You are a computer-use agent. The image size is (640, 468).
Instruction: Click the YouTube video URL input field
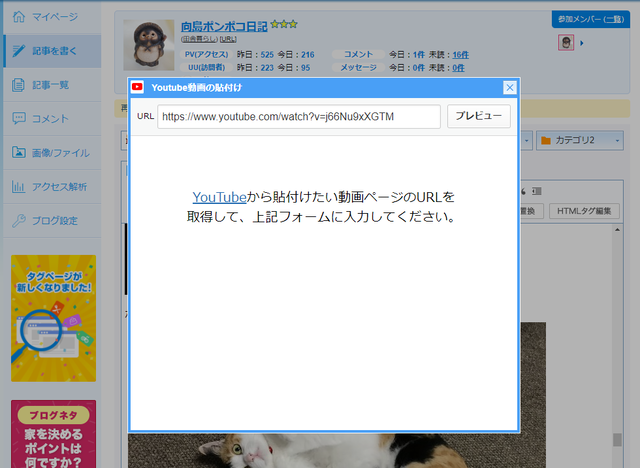point(299,117)
